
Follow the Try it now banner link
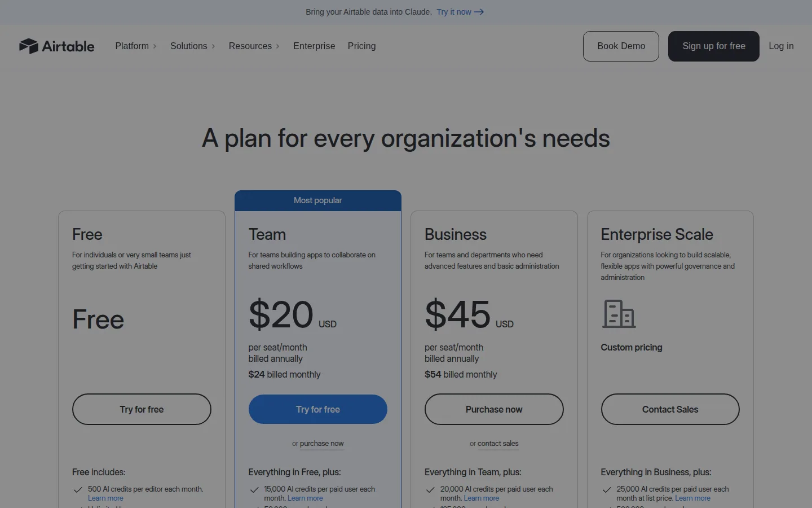460,12
